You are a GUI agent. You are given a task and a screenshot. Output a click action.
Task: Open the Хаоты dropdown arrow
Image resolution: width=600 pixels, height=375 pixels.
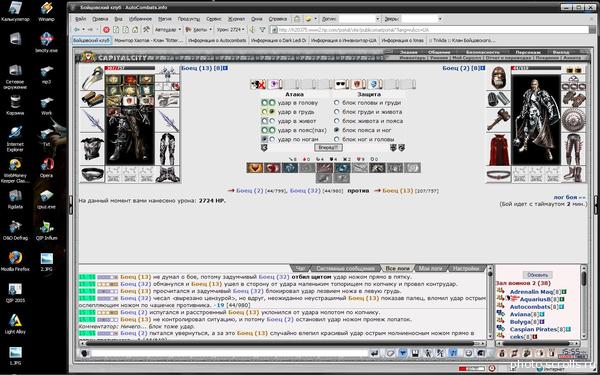click(x=210, y=29)
